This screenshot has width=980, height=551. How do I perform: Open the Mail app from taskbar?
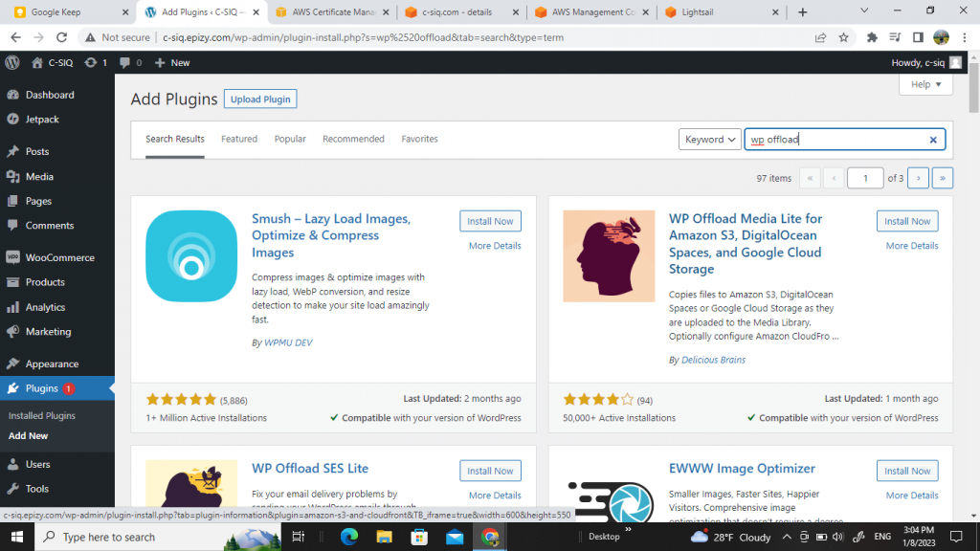click(x=455, y=537)
